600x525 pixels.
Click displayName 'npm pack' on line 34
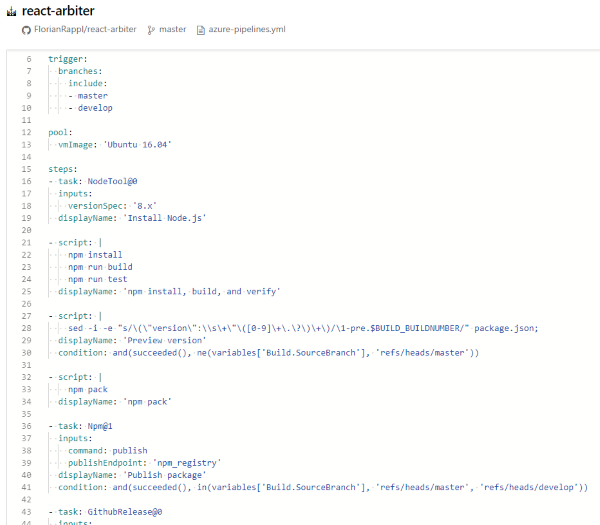pyautogui.click(x=114, y=402)
